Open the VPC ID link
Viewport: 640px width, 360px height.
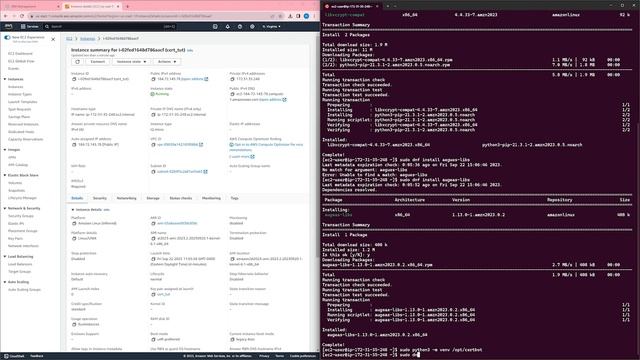180,144
